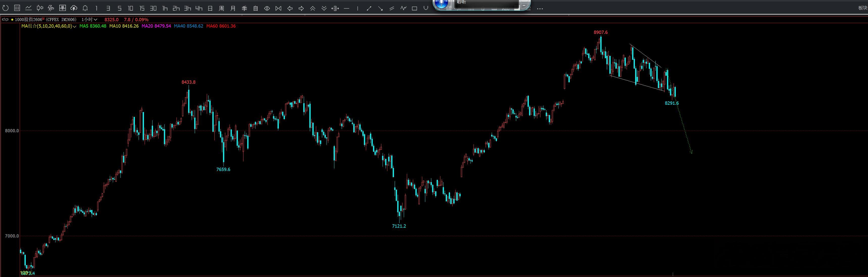The width and height of the screenshot is (868, 277).
Task: Select the horizontal line drawing tool
Action: pyautogui.click(x=346, y=8)
